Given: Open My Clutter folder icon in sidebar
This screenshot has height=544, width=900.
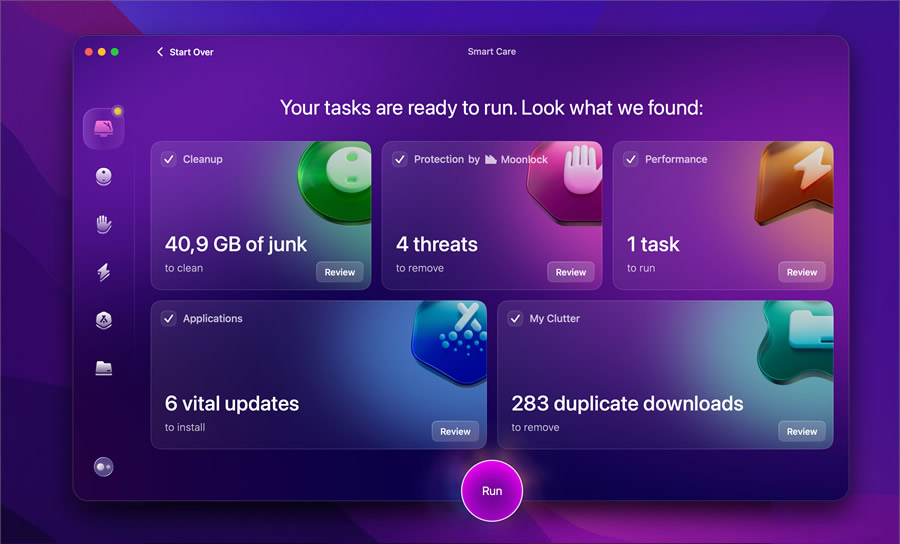Looking at the screenshot, I should point(103,368).
